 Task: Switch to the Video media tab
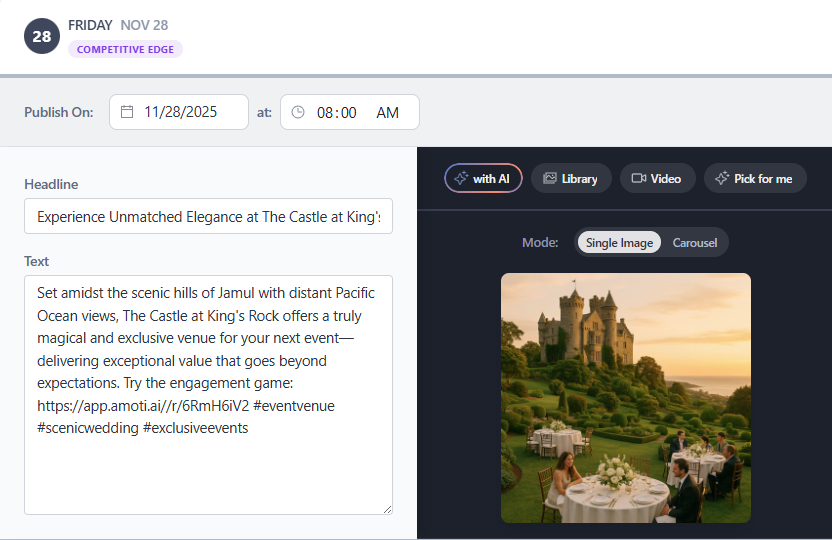pyautogui.click(x=656, y=178)
